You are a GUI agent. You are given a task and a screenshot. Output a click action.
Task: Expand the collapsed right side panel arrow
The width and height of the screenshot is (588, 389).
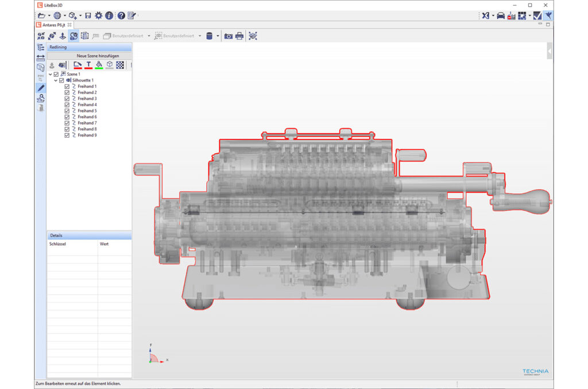coord(550,51)
